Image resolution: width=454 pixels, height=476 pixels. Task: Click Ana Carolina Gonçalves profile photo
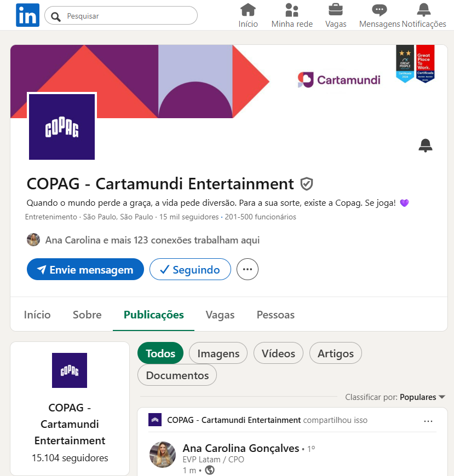click(163, 455)
